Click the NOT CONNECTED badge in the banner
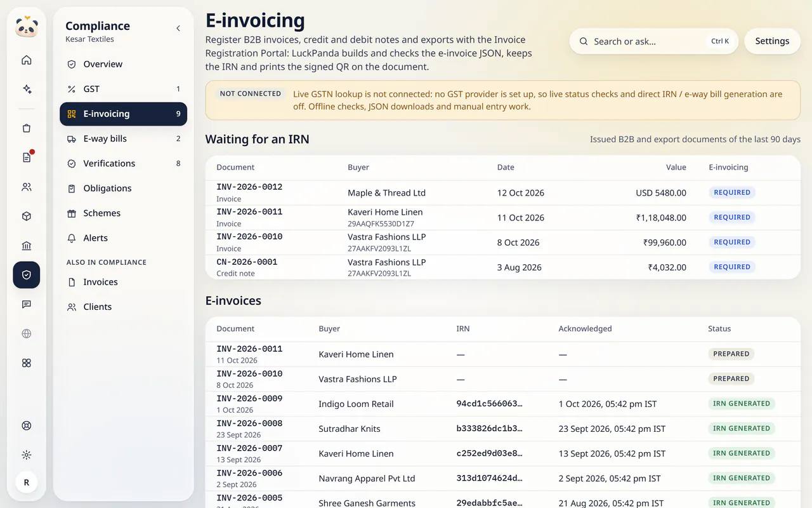This screenshot has height=508, width=812. click(x=251, y=93)
